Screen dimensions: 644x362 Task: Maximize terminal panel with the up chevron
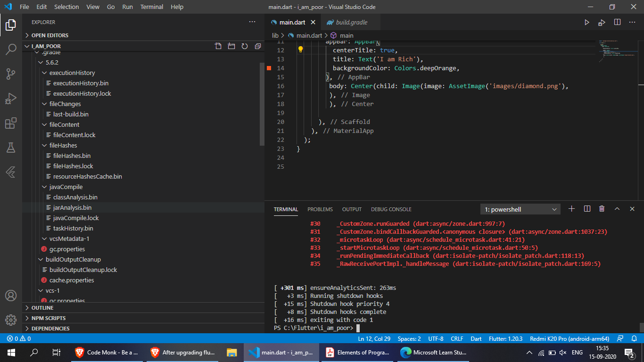(x=617, y=209)
